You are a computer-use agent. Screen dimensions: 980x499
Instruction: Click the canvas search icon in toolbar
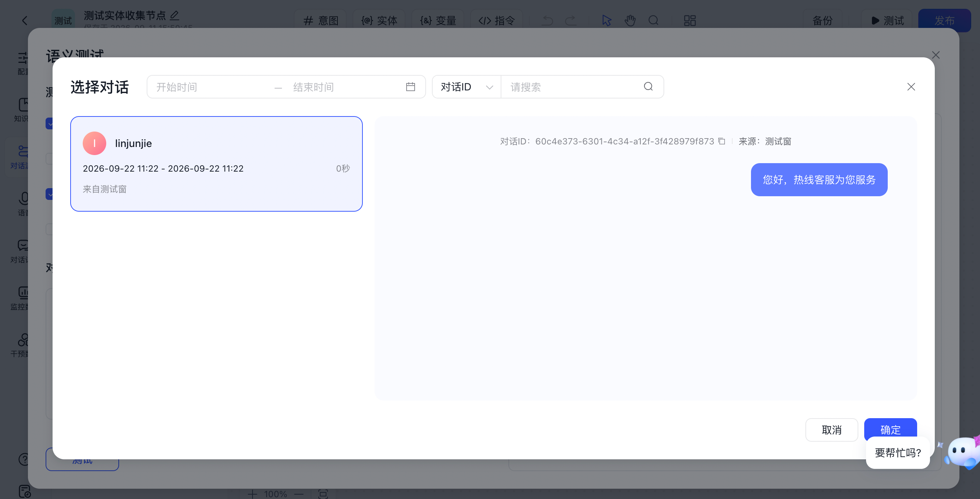[x=654, y=20]
